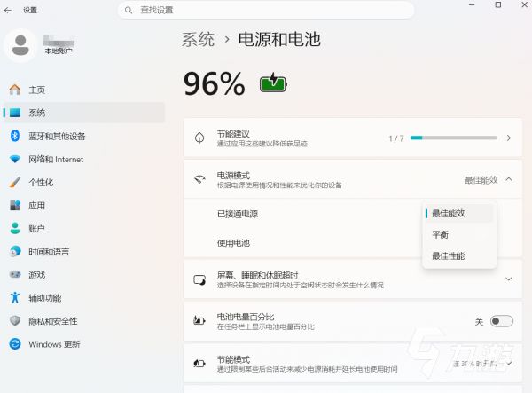This screenshot has height=393, width=532.
Task: Click the Wi-Fi network icon
Action: click(15, 159)
